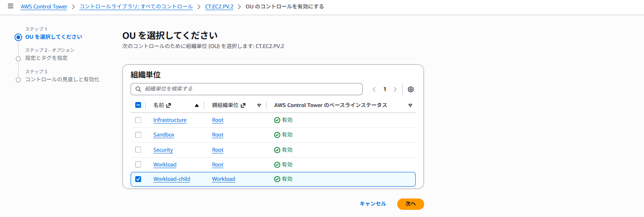
Task: Click the 名前 column header text
Action: (159, 105)
